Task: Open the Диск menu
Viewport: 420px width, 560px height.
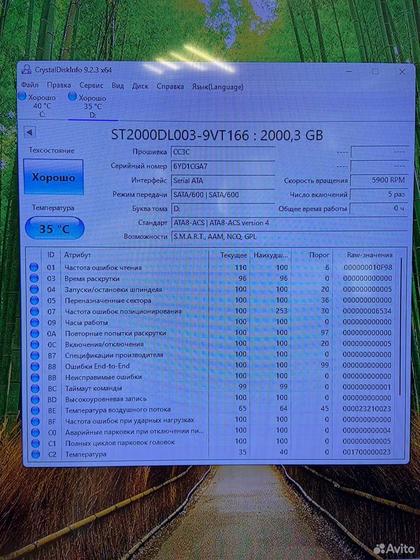Action: [x=140, y=86]
